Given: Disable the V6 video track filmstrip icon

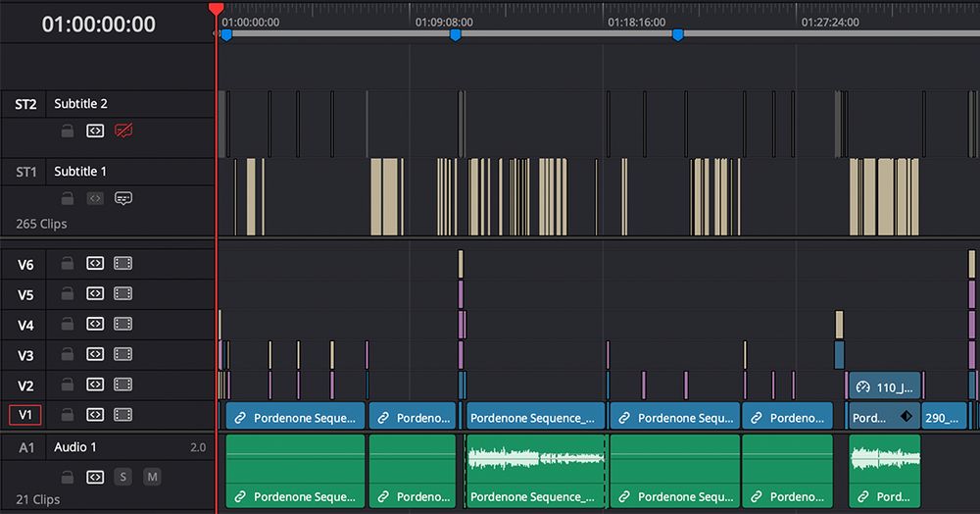Looking at the screenshot, I should pos(123,263).
